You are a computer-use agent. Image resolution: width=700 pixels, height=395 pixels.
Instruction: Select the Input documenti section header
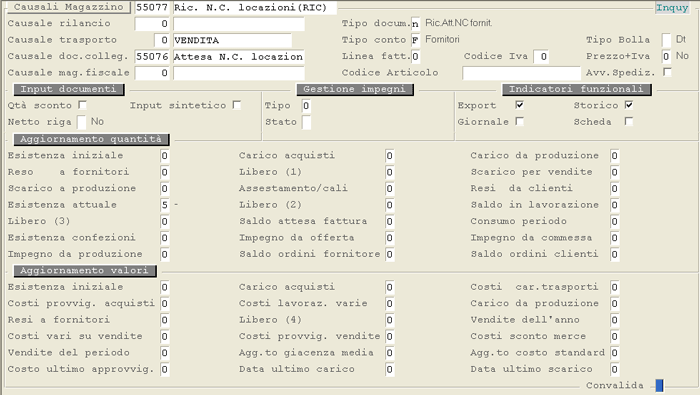68,89
